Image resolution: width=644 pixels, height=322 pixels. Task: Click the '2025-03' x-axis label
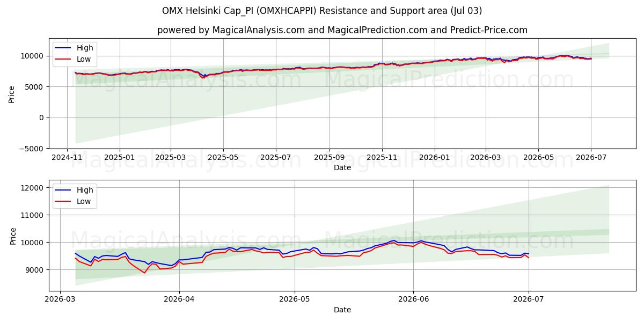point(171,158)
